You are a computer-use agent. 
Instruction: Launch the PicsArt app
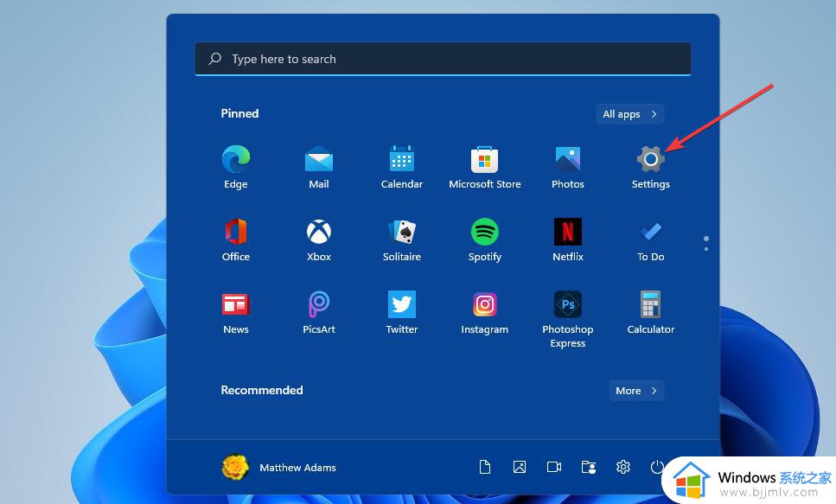coord(319,312)
